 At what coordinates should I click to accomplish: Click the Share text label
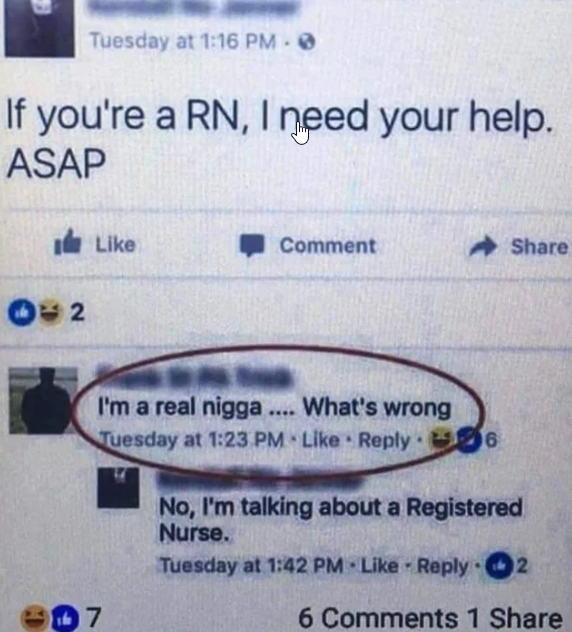click(x=539, y=247)
